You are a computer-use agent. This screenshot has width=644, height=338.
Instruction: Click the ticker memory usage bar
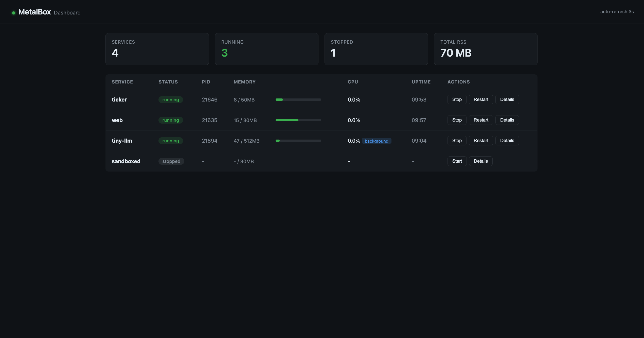pos(298,99)
